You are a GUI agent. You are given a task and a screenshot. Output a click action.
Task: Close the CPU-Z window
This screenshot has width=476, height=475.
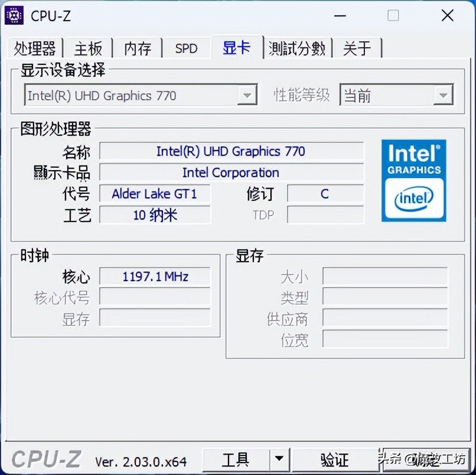coord(448,15)
